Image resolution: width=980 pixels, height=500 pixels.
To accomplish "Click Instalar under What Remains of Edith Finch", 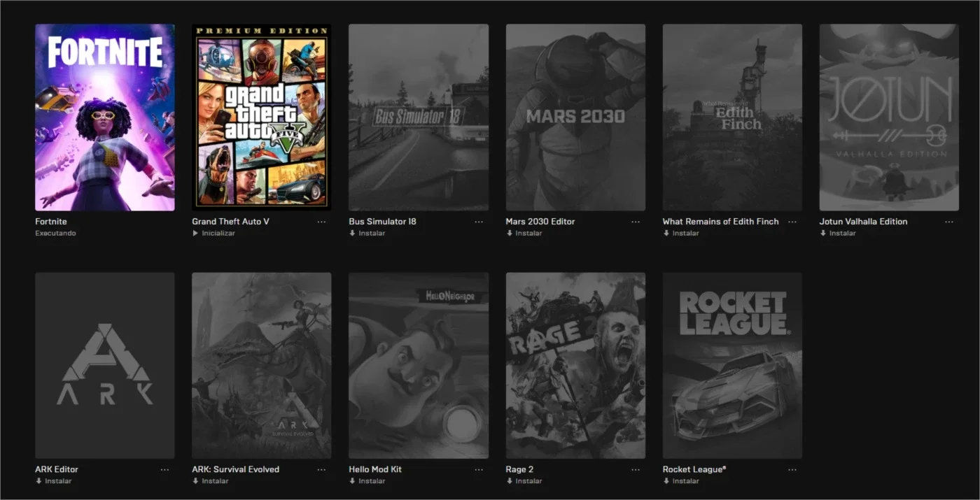I will [681, 234].
